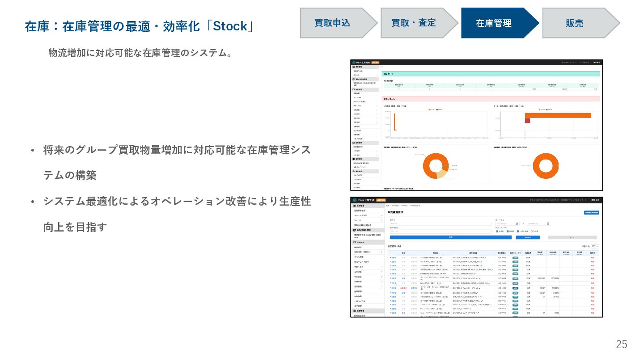Click the red legend swatch of the right bar chart
This screenshot has height=362, width=644.
point(547,109)
